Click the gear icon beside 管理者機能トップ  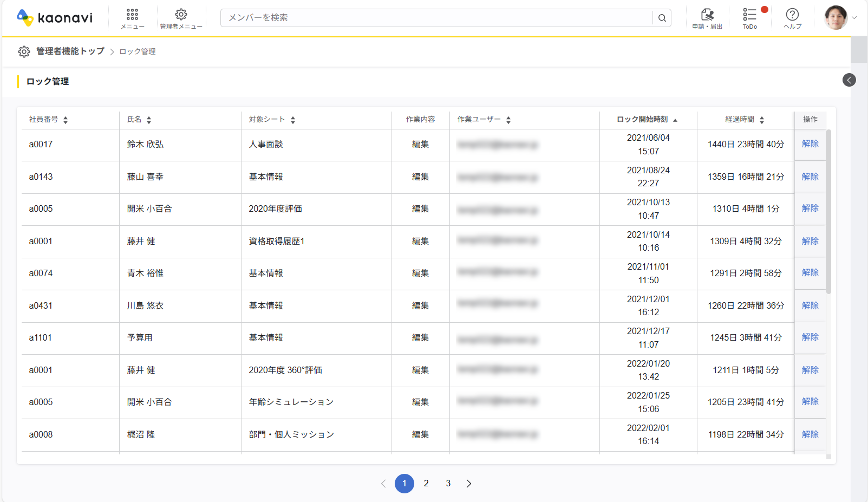pos(24,51)
